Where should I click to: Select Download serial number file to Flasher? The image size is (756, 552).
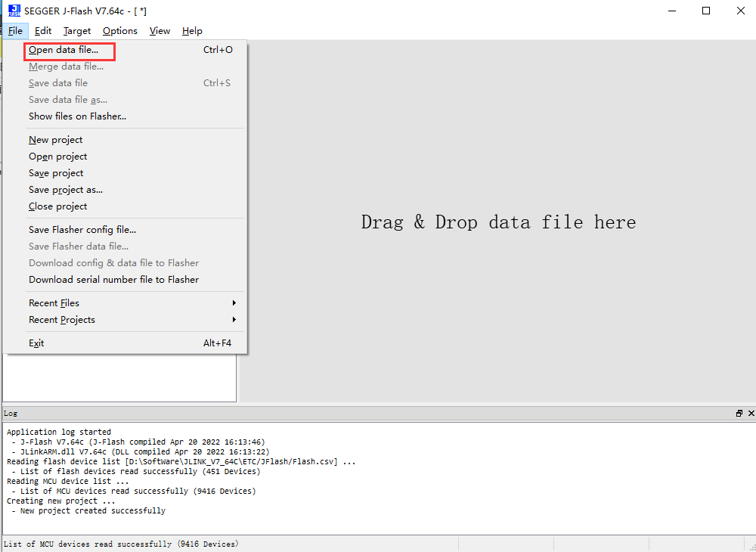click(x=125, y=280)
